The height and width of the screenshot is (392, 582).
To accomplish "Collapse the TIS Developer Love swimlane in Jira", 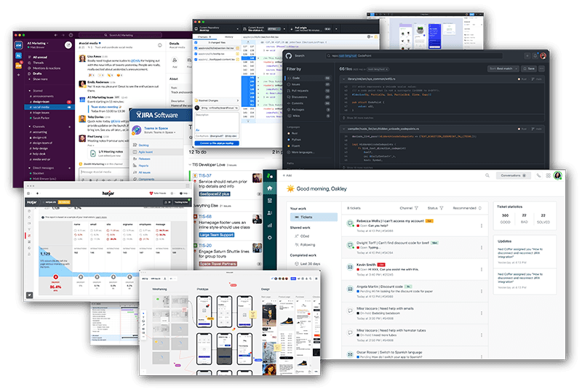I will [x=190, y=164].
